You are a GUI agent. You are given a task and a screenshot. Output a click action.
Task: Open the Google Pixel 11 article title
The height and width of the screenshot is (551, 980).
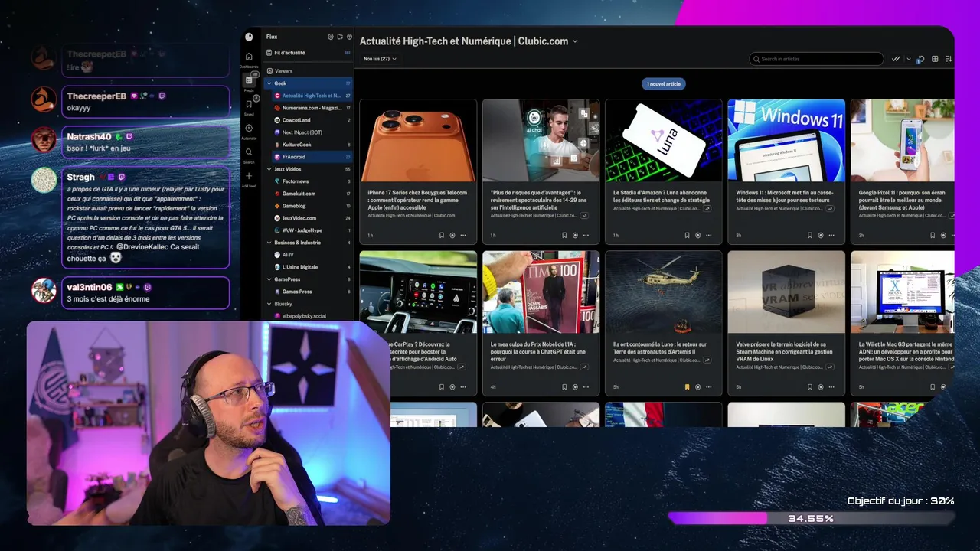(x=900, y=201)
